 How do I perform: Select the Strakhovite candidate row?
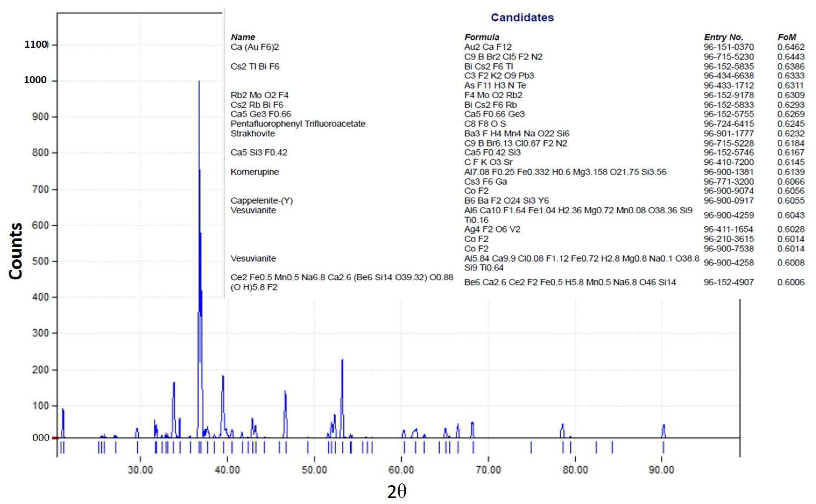(x=253, y=133)
